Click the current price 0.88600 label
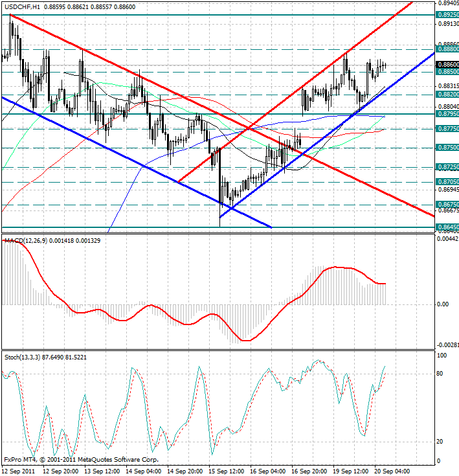 (447, 65)
